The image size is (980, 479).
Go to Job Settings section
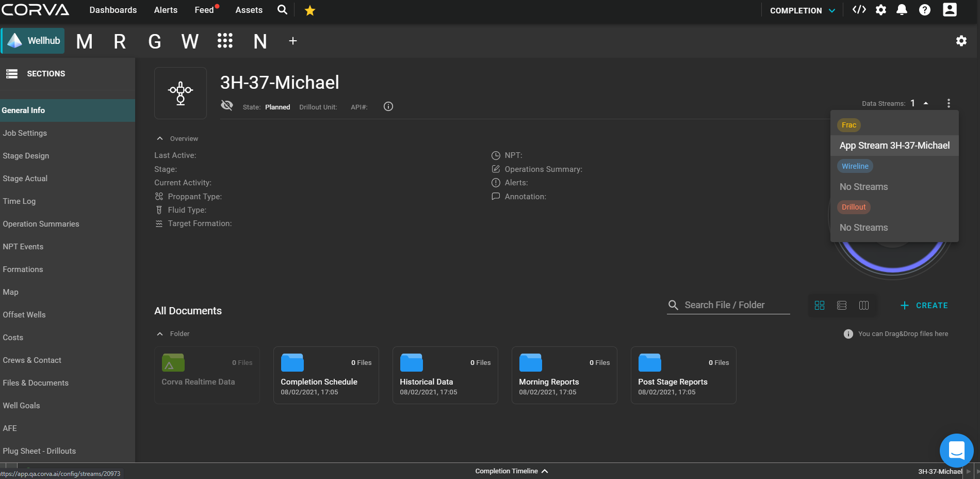(x=68, y=133)
